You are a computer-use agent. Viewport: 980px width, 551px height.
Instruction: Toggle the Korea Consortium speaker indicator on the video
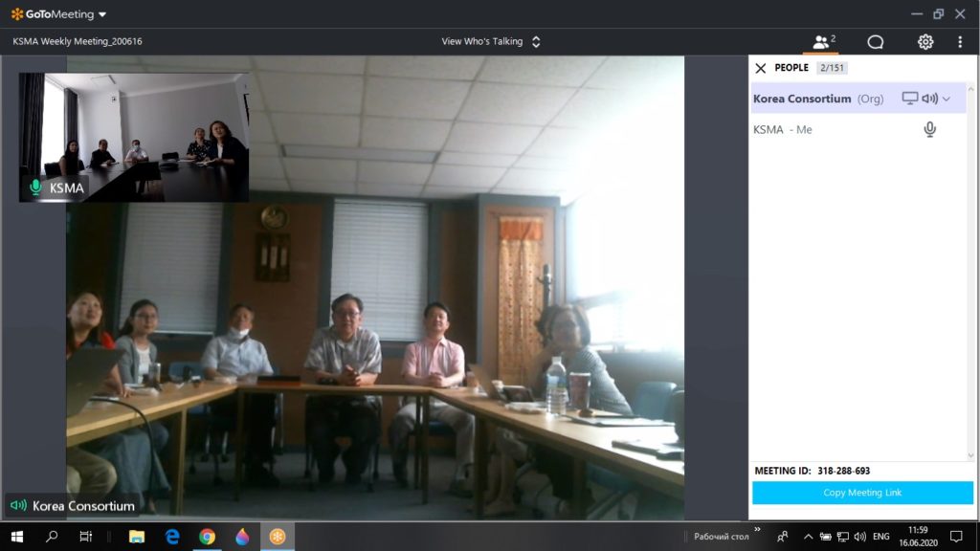tap(18, 505)
